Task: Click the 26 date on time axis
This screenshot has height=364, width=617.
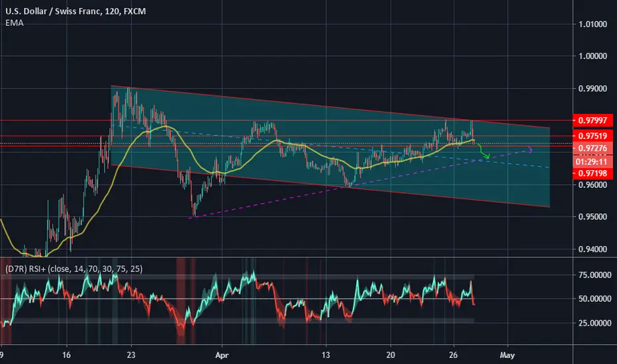Action: [x=453, y=355]
